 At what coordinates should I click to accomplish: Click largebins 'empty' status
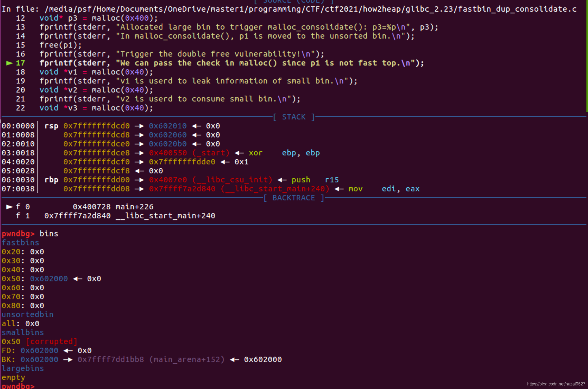click(x=13, y=378)
